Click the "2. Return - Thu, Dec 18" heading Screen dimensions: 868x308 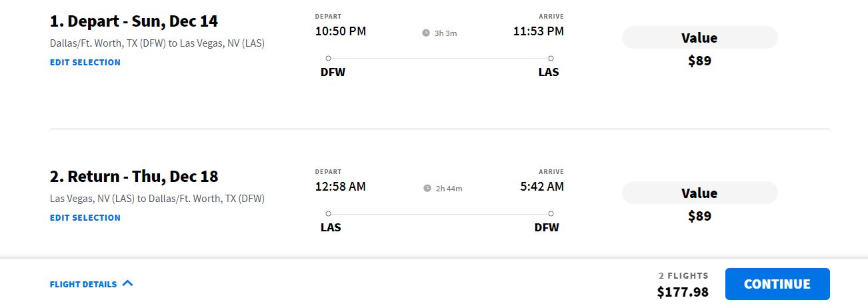coord(134,177)
